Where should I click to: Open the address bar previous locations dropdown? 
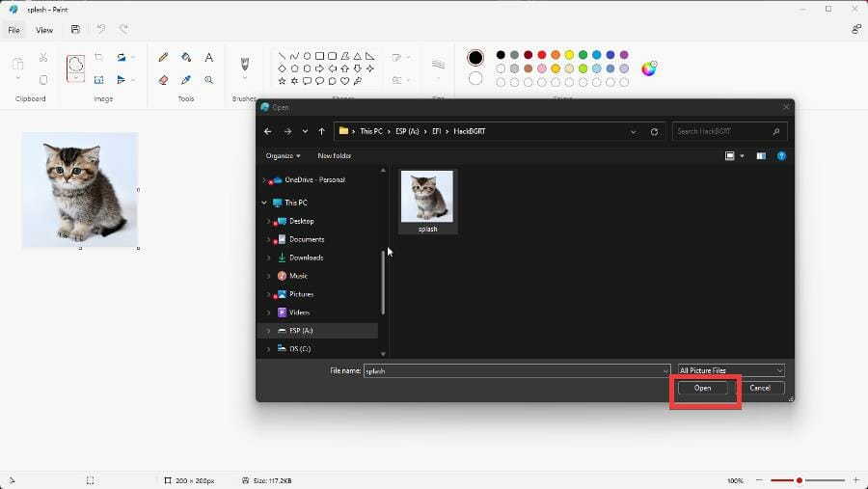633,132
